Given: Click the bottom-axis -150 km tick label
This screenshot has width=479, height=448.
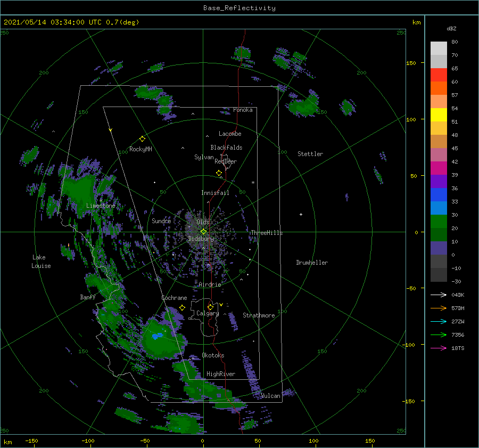Looking at the screenshot, I should (x=31, y=441).
